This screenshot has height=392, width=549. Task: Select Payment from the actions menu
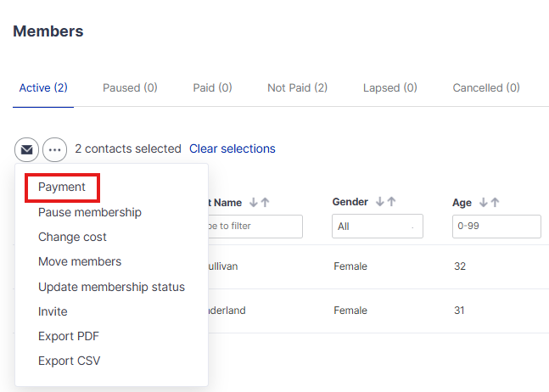(62, 188)
